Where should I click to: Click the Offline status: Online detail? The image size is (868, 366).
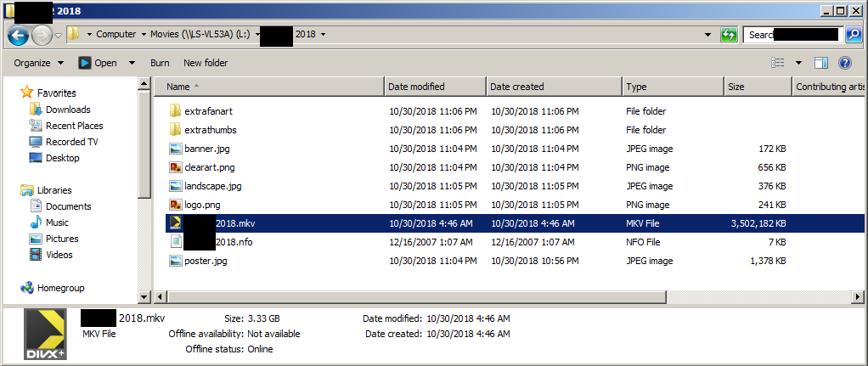pyautogui.click(x=229, y=349)
